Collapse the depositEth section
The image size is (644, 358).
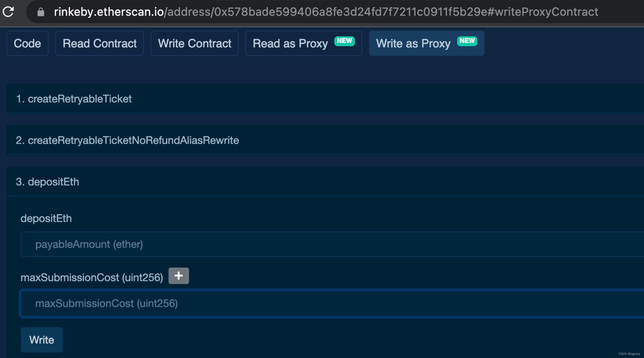point(47,182)
